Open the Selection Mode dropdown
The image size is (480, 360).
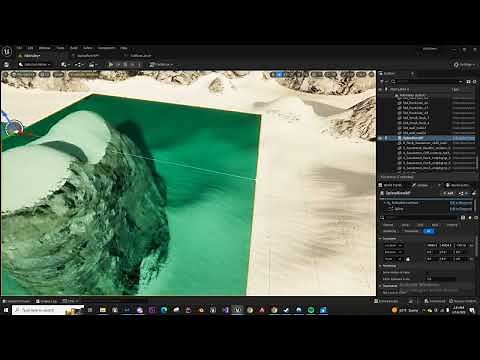tap(35, 65)
